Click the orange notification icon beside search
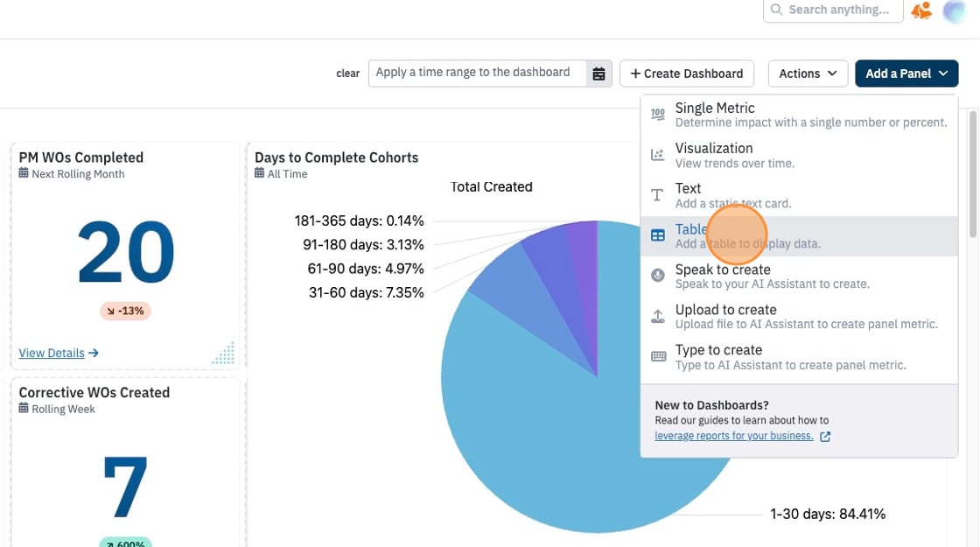This screenshot has width=980, height=547. click(921, 11)
